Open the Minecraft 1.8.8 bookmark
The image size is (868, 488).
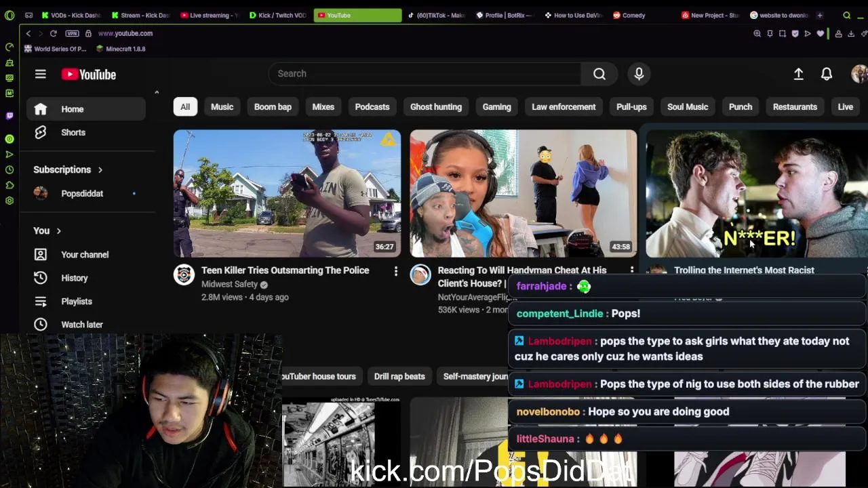click(x=121, y=49)
